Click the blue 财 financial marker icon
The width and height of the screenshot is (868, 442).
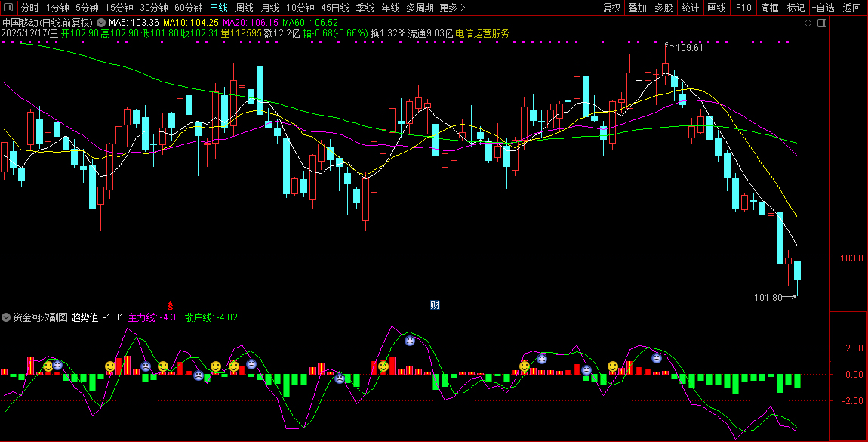pos(435,305)
